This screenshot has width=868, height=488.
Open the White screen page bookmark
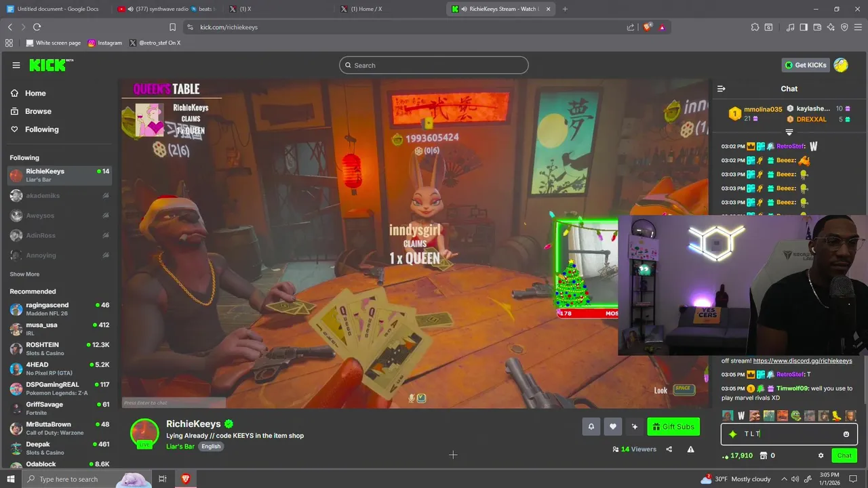(x=53, y=43)
